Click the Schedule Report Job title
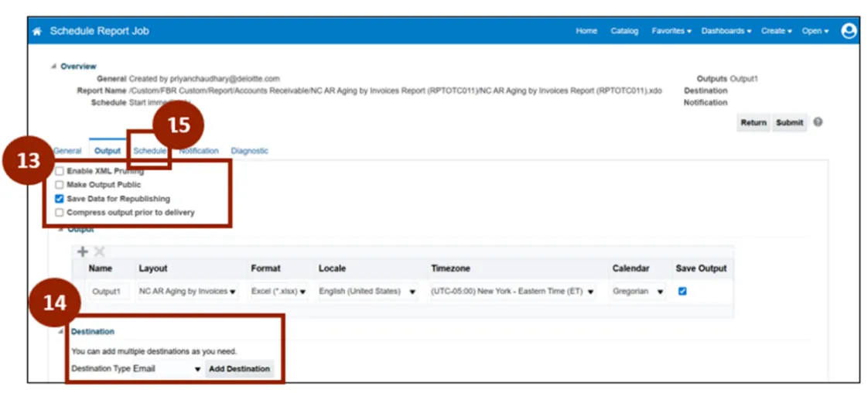 coord(100,31)
